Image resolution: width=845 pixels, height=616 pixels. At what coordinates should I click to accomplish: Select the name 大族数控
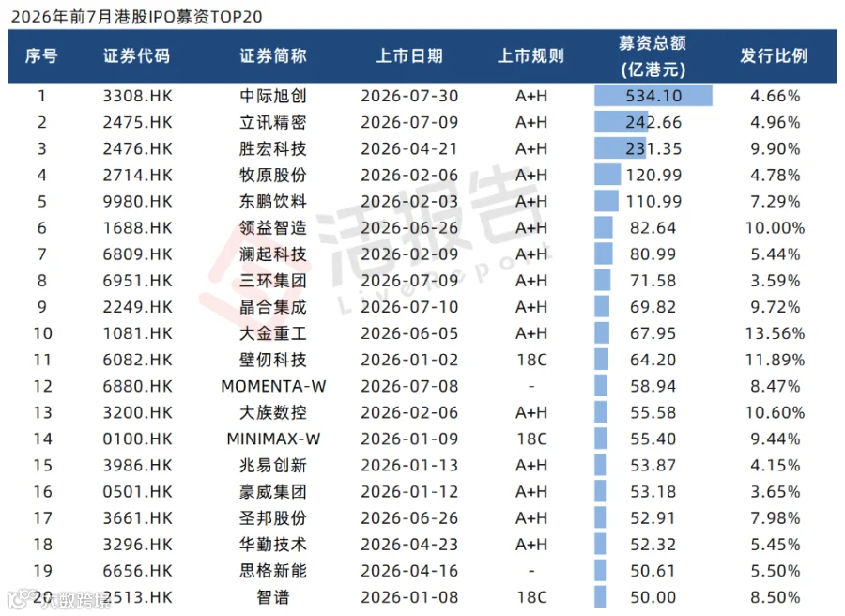(273, 413)
